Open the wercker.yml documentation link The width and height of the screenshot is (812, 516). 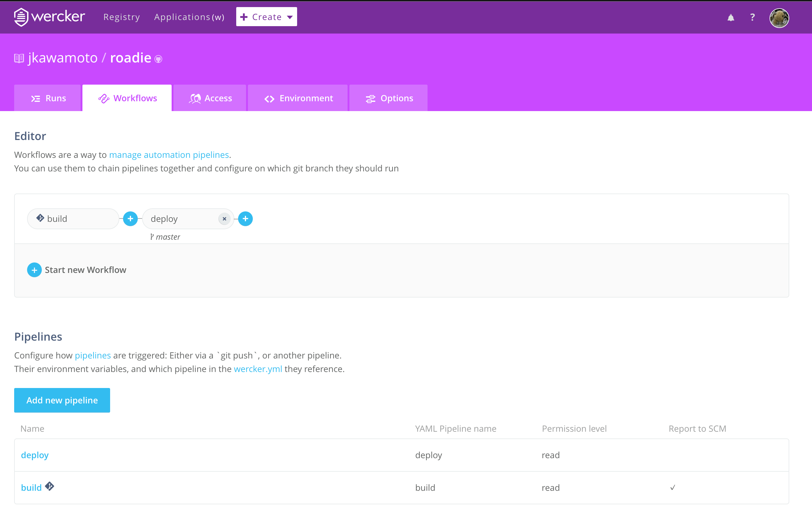point(258,369)
